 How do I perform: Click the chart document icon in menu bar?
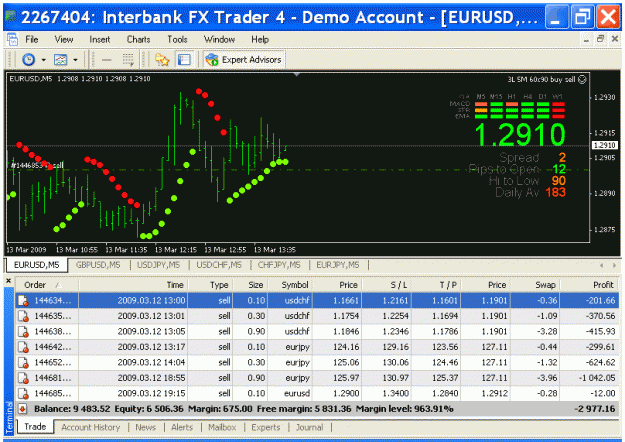pyautogui.click(x=12, y=39)
